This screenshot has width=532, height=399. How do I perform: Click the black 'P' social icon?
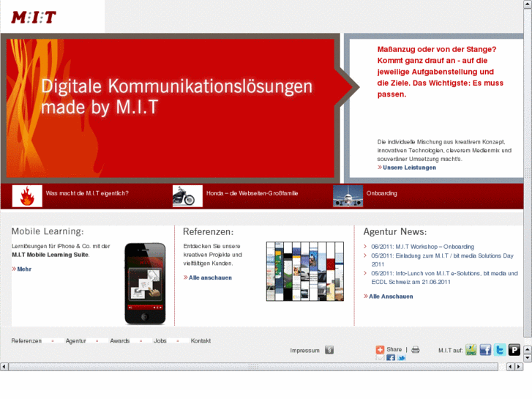pyautogui.click(x=514, y=350)
